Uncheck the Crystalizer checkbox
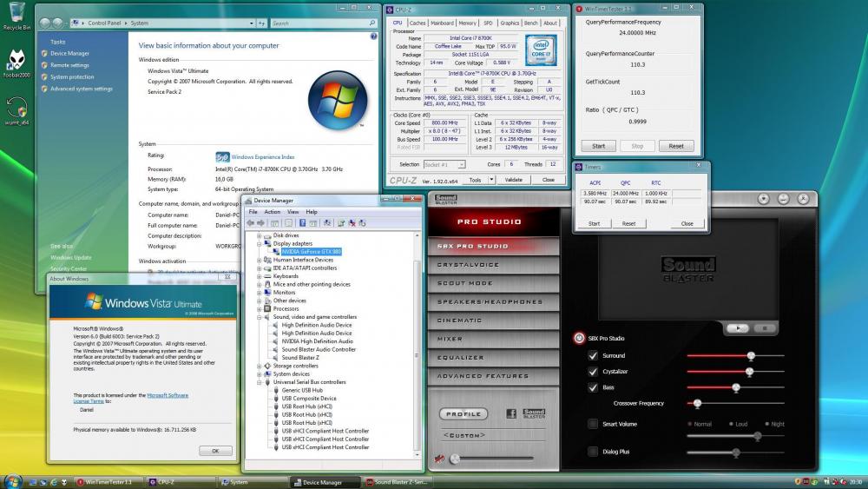The width and height of the screenshot is (868, 489). (x=593, y=372)
